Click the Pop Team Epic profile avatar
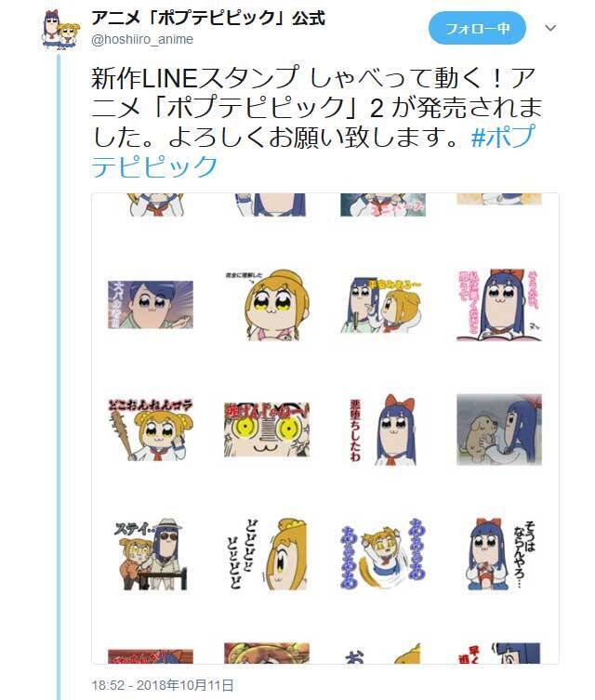 point(61,28)
